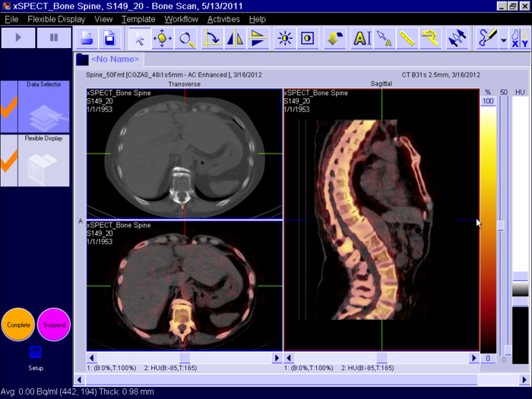Select the magnifying glass zoom tool
The width and height of the screenshot is (532, 399).
(x=185, y=38)
